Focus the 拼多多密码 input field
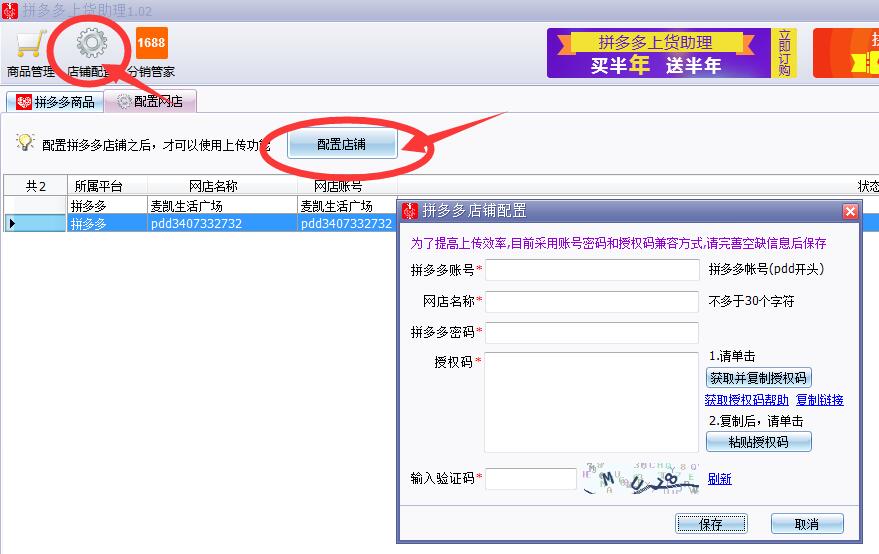879x554 pixels. coord(592,333)
